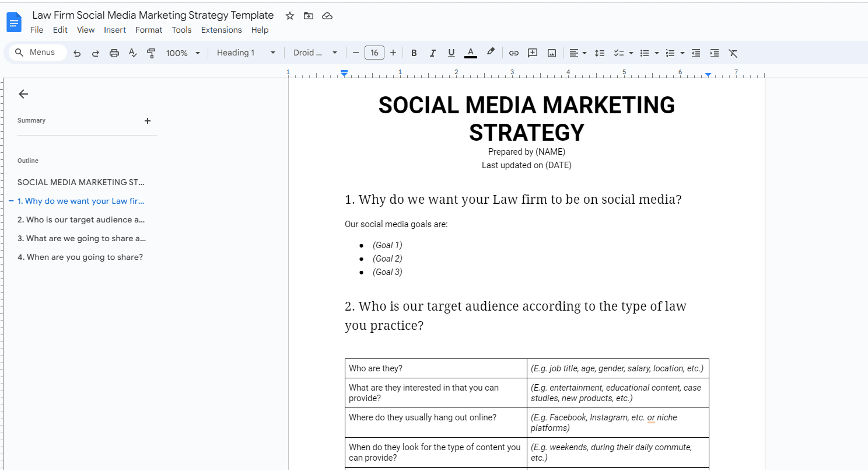Click the print icon in toolbar
The width and height of the screenshot is (868, 470).
[114, 53]
